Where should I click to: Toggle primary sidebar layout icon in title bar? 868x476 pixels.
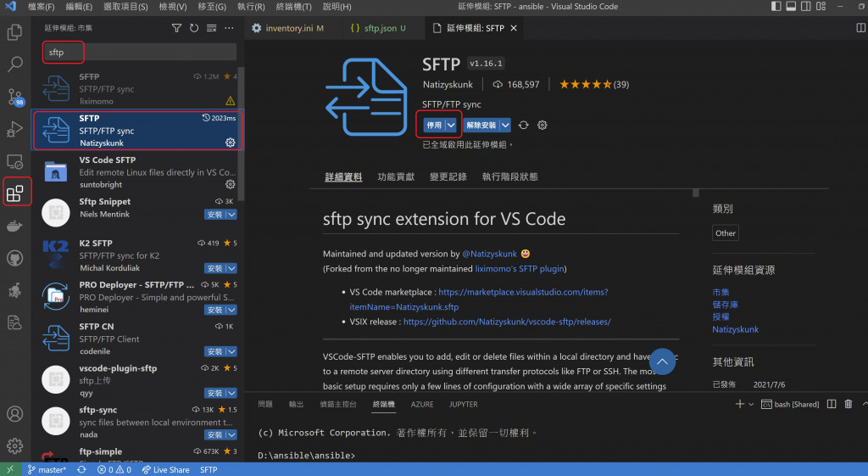tap(776, 7)
